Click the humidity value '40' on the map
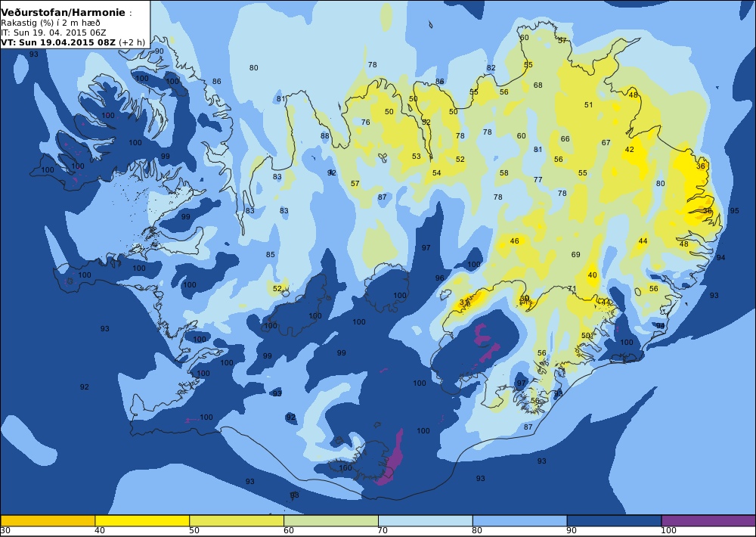Screen dimensions: 756x537 [592, 275]
